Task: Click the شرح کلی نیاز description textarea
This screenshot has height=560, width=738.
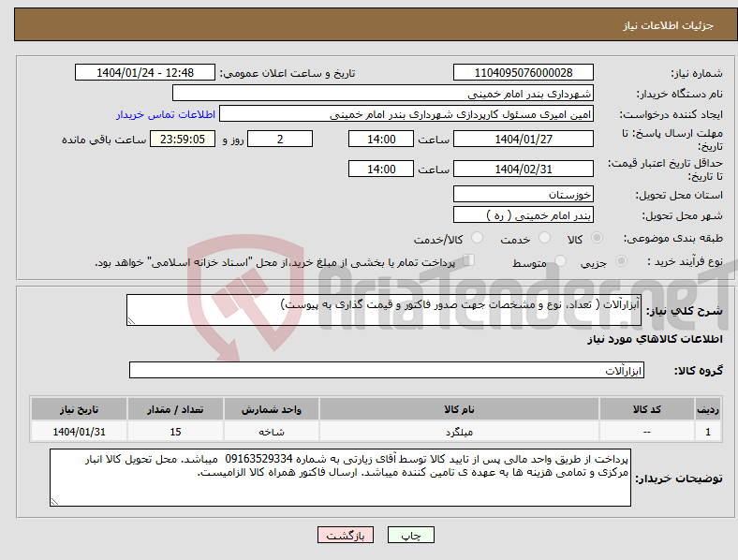Action: click(384, 310)
